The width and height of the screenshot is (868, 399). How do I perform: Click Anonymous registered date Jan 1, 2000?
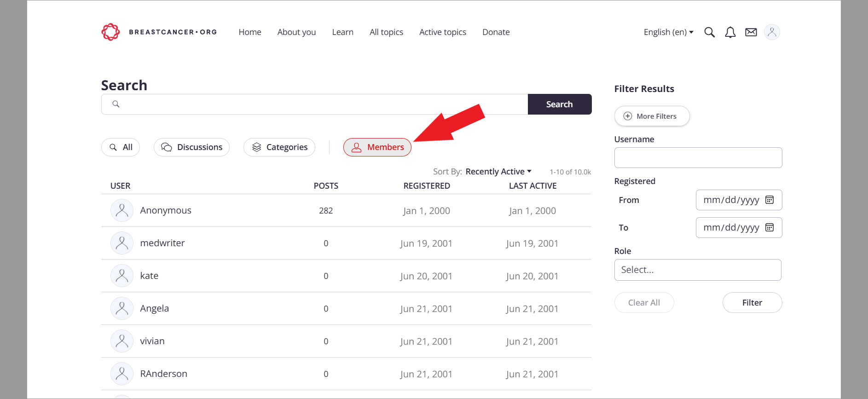(x=427, y=211)
